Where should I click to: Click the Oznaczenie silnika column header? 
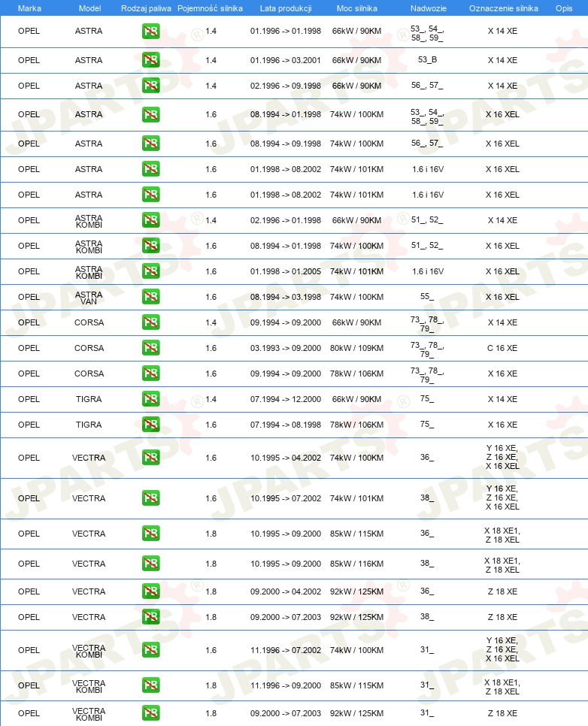pos(503,8)
